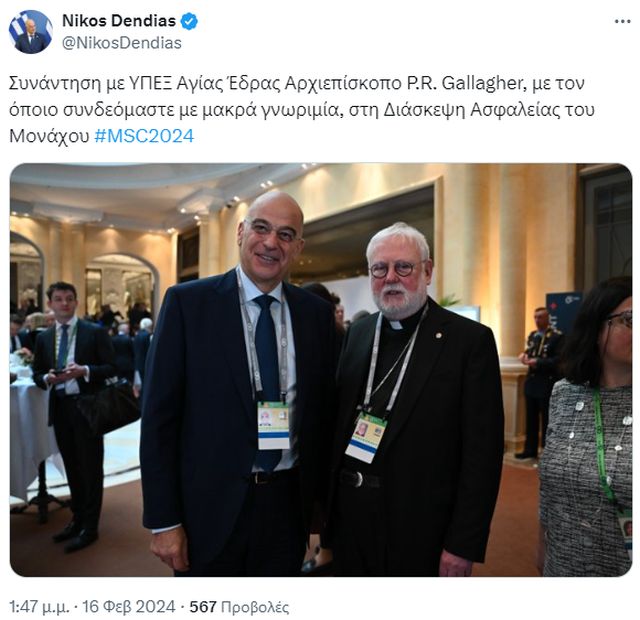Image resolution: width=640 pixels, height=620 pixels.
Task: Click the priest's conference badge in photo
Action: (x=366, y=437)
